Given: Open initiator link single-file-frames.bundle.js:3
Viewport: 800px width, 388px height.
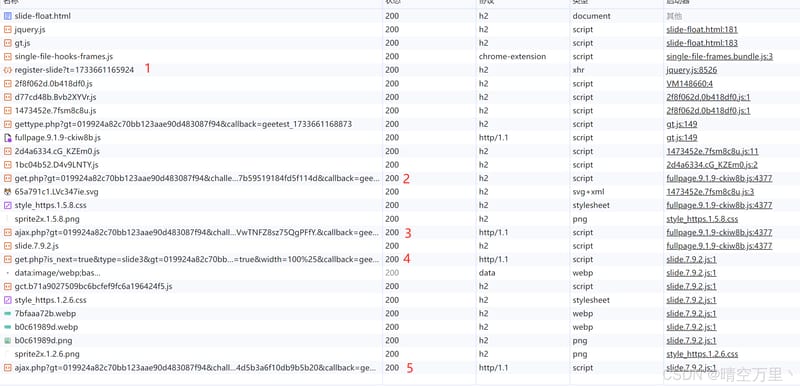Looking at the screenshot, I should pyautogui.click(x=719, y=57).
